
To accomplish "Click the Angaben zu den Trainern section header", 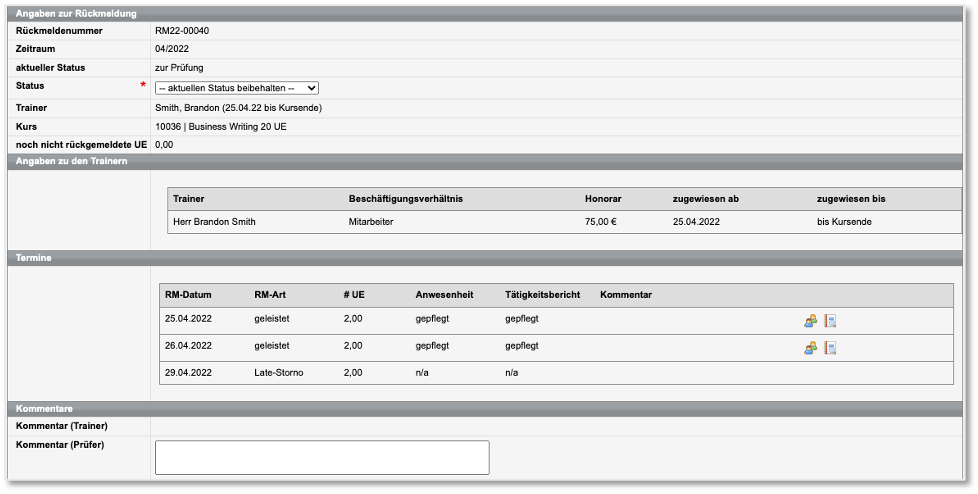I will (486, 162).
